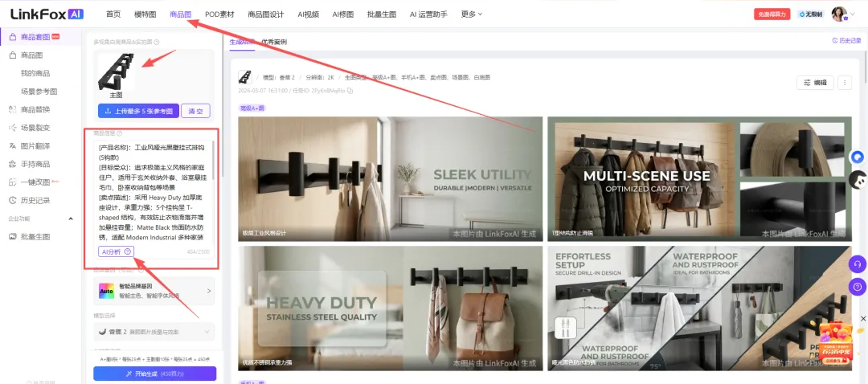Screen dimensions: 868x384
Task: Click the AI分析 button
Action: [117, 251]
